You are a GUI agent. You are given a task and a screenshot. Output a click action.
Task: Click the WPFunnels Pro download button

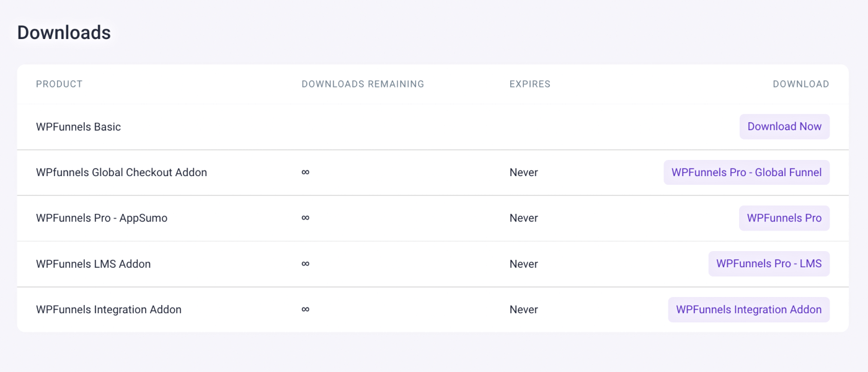pos(784,218)
